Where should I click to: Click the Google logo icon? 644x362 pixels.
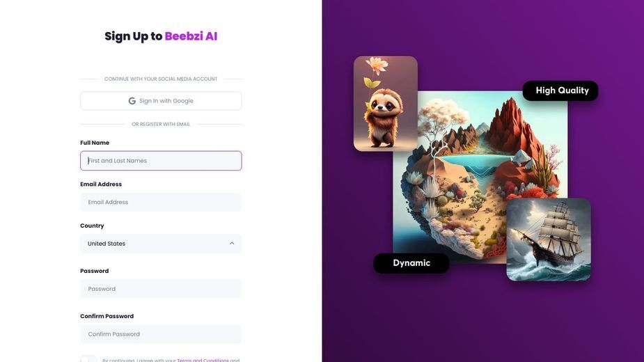[x=132, y=101]
